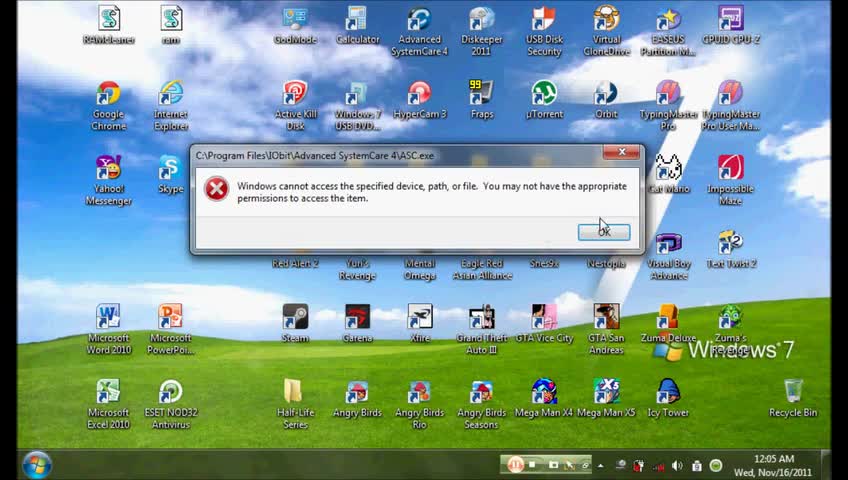Select the Garena desktop shortcut
Image resolution: width=848 pixels, height=480 pixels.
click(x=357, y=324)
